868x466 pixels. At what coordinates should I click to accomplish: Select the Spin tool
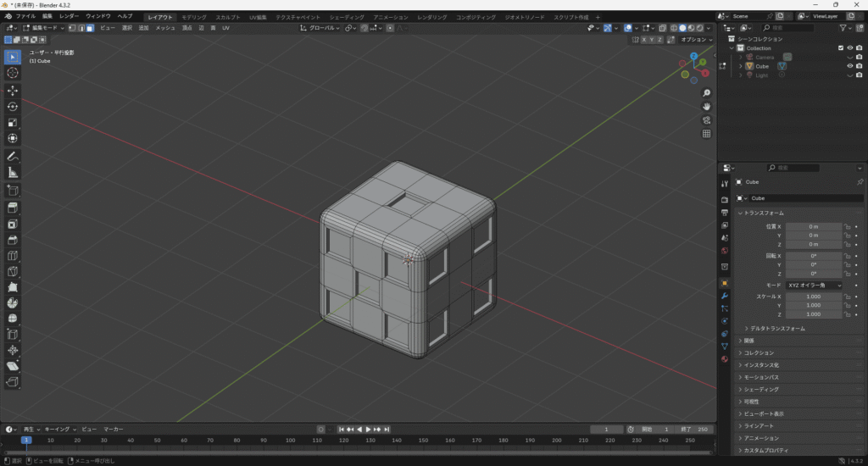(12, 302)
